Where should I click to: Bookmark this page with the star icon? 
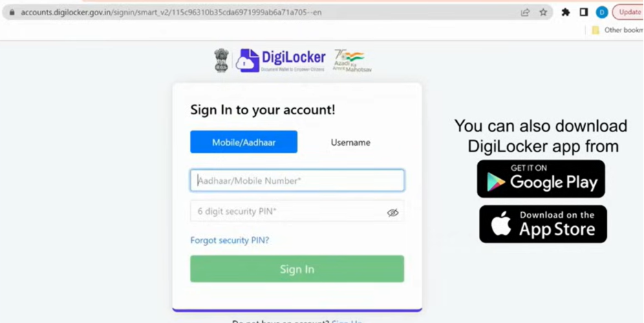[x=544, y=12]
